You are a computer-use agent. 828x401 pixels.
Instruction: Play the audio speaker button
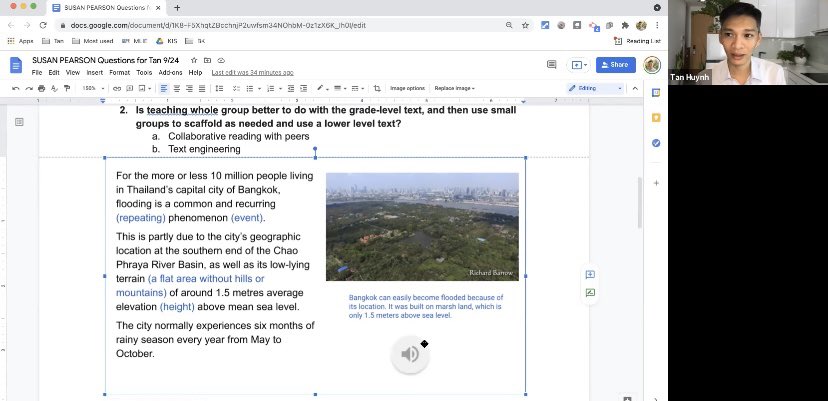pyautogui.click(x=410, y=354)
